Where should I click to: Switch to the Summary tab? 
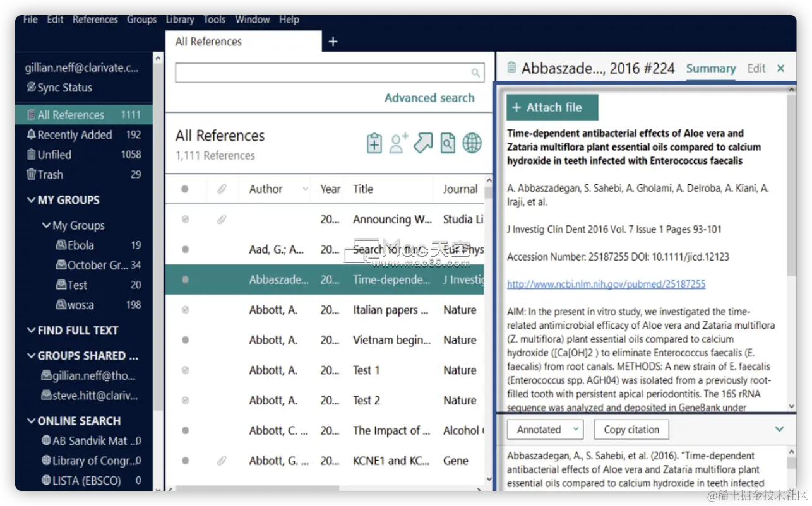[x=711, y=68]
